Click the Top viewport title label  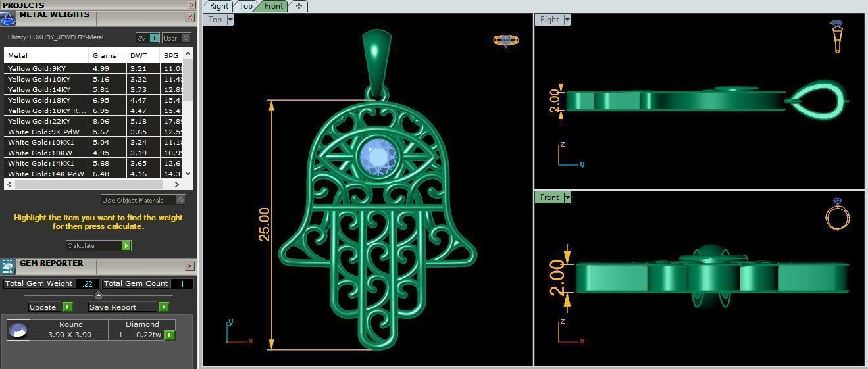(215, 20)
